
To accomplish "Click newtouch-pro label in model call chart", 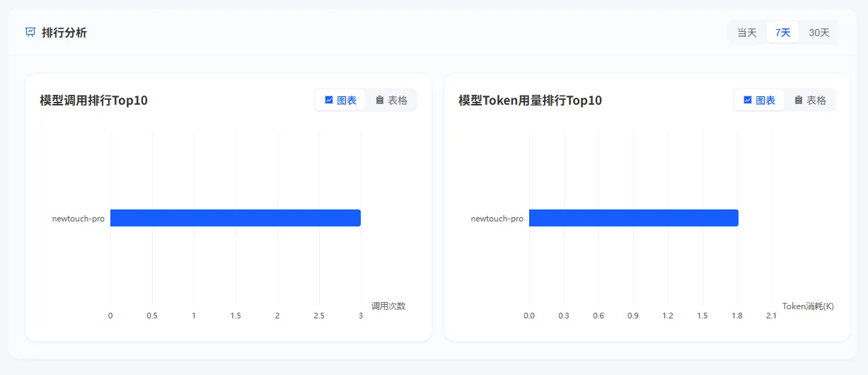I will click(x=79, y=219).
